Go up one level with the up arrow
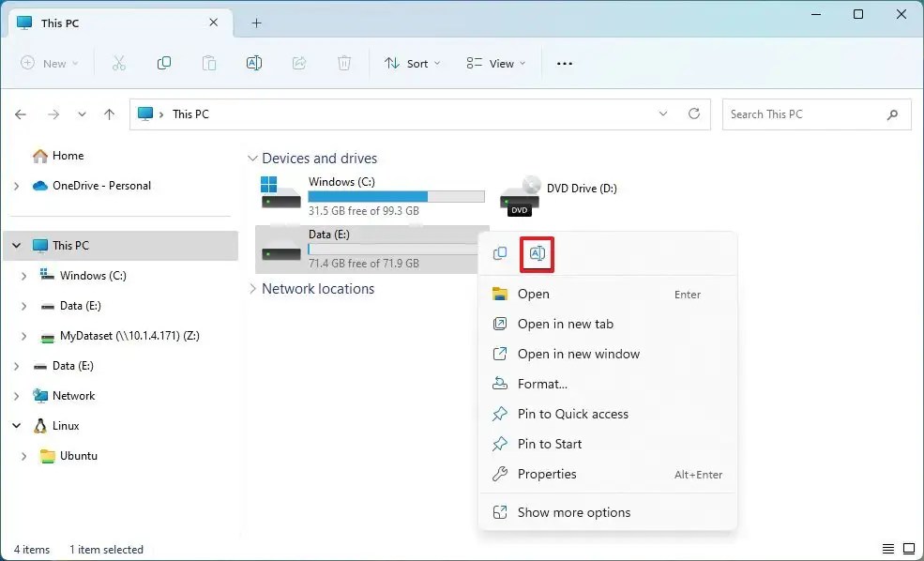 click(x=109, y=114)
